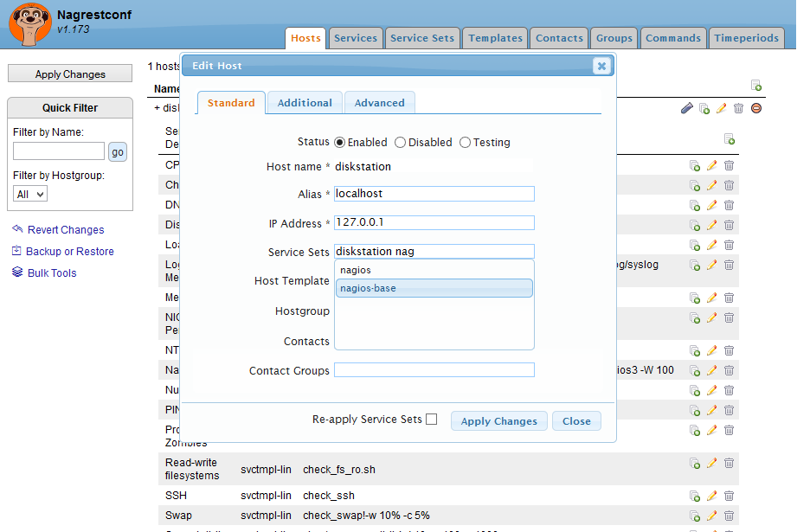Viewport: 797px width, 532px height.
Task: Delete the Swap service
Action: pos(729,516)
